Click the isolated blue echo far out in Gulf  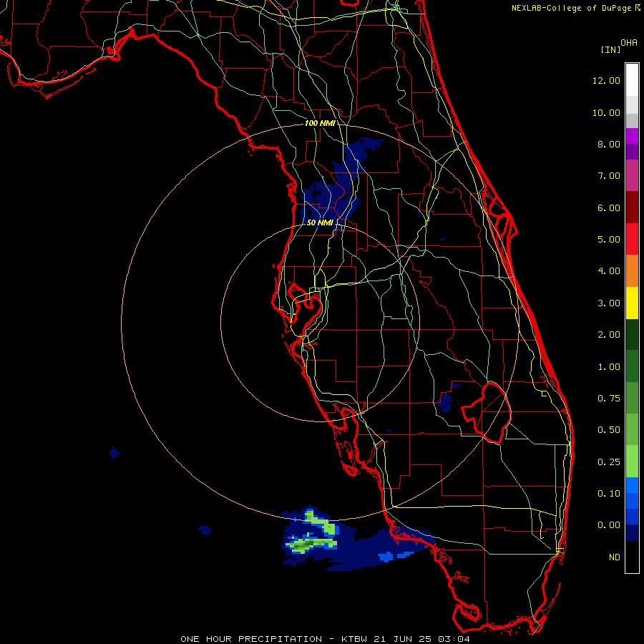[114, 453]
